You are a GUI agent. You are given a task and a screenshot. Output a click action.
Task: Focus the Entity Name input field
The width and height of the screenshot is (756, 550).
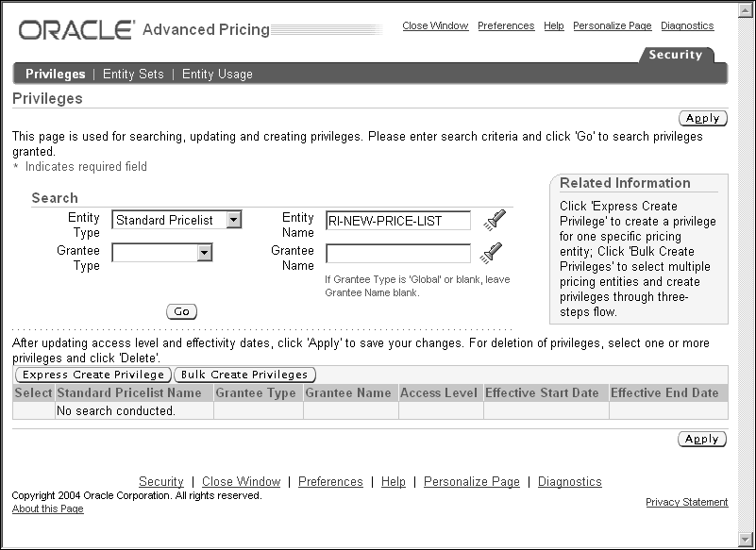click(398, 221)
